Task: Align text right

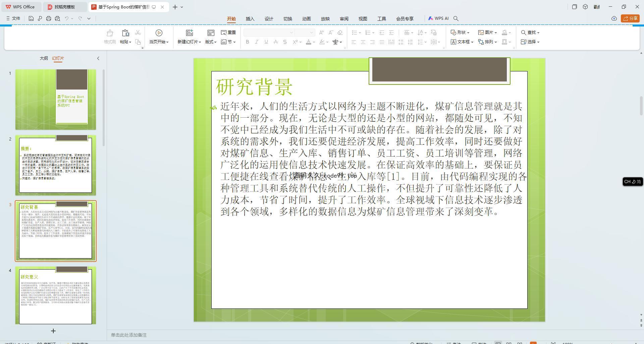Action: 372,42
